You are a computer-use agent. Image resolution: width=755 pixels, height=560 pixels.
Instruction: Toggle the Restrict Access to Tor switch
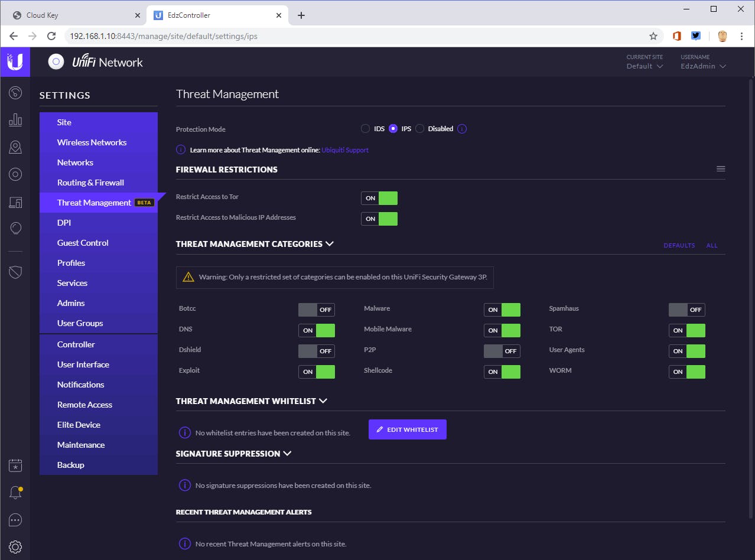click(x=379, y=198)
